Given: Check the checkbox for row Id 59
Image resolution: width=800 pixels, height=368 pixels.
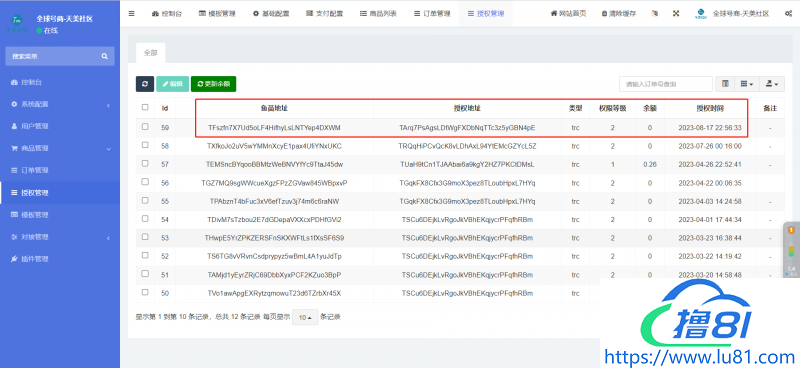Looking at the screenshot, I should 145,127.
